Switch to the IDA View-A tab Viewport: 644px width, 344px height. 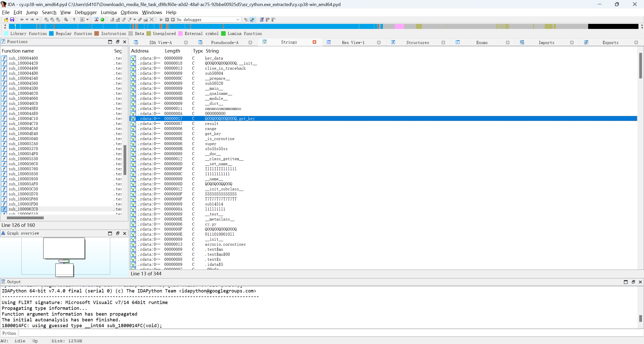160,42
